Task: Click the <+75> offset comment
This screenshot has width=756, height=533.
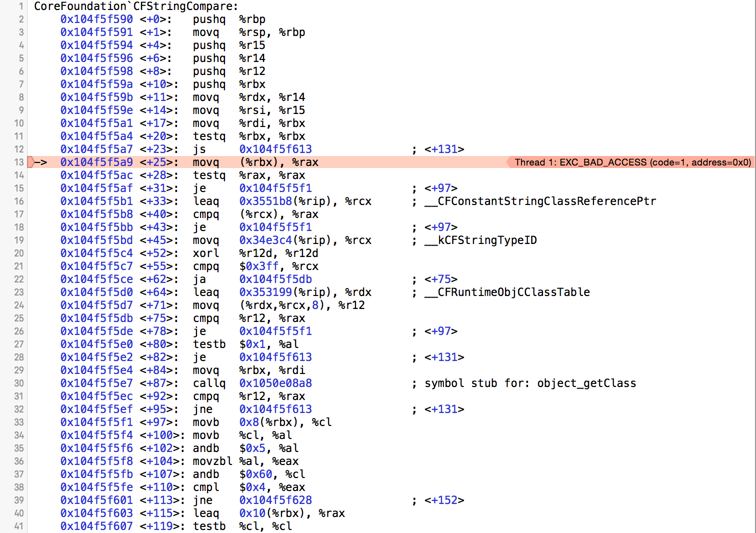Action: pos(441,279)
